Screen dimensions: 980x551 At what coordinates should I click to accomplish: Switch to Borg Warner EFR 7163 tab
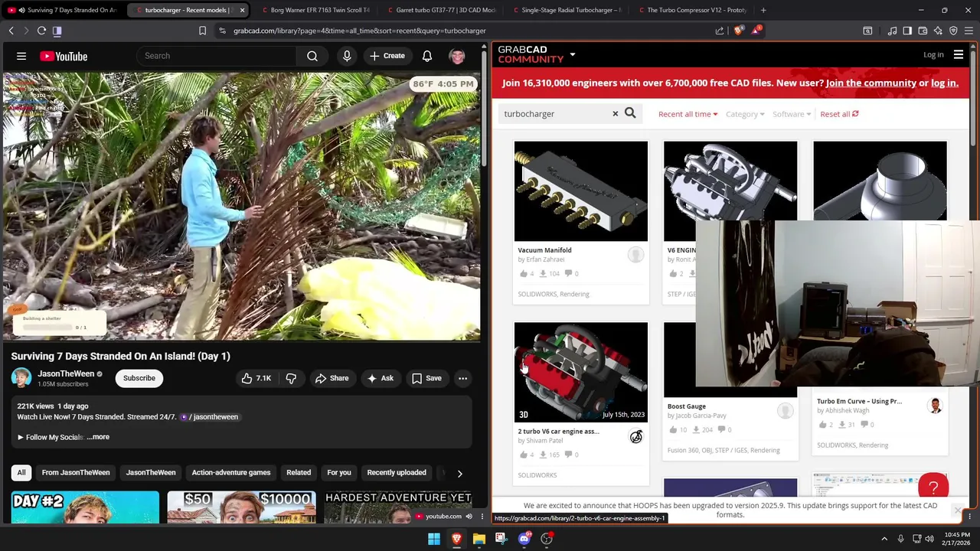315,10
